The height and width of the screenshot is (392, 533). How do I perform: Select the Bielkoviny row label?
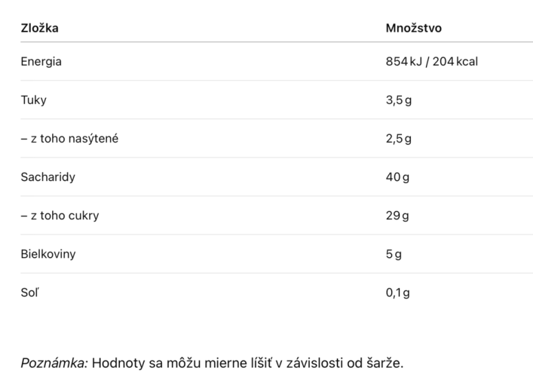tap(48, 254)
